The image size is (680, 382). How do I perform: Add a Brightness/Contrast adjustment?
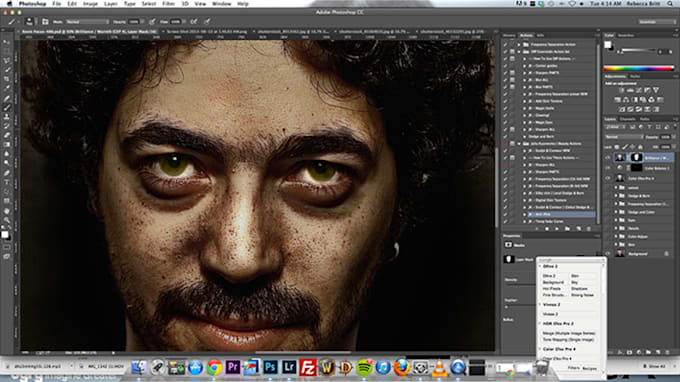point(621,90)
